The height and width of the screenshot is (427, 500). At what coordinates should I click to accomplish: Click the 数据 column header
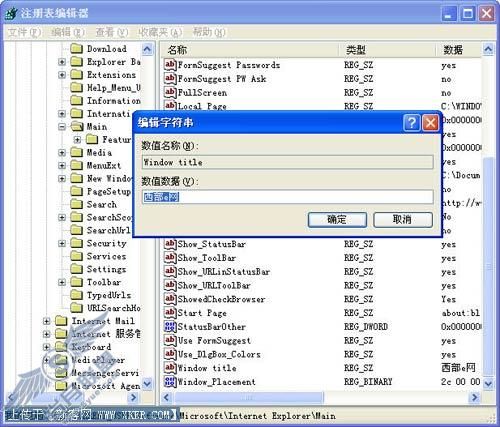(459, 50)
